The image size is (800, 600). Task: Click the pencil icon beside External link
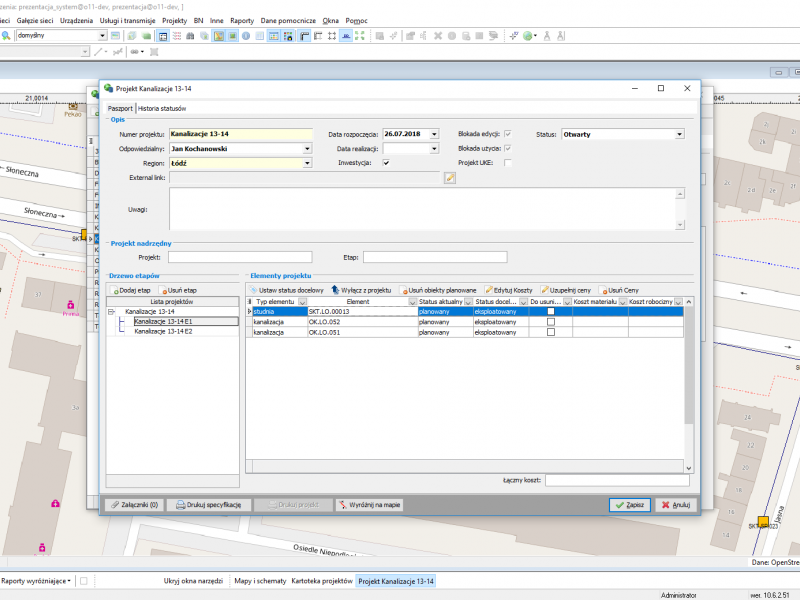coord(449,178)
